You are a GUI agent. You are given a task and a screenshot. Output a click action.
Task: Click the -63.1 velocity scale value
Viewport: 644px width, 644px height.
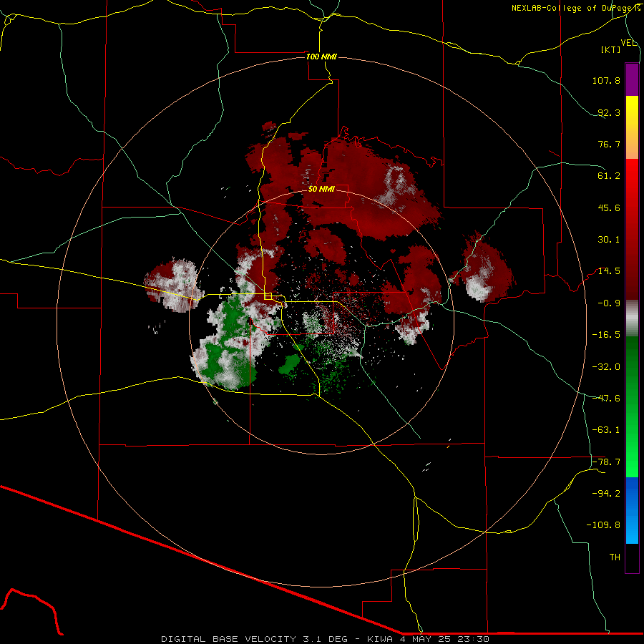pos(606,430)
